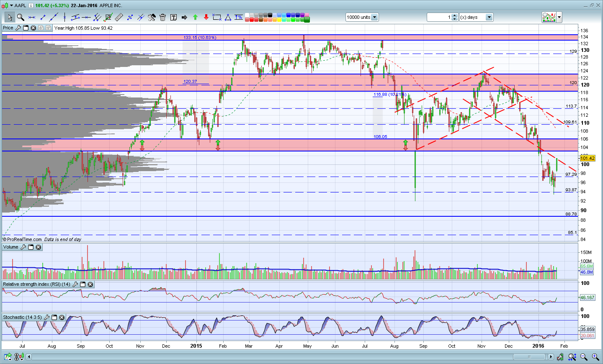
Task: Click the timeframe number input field
Action: 439,17
